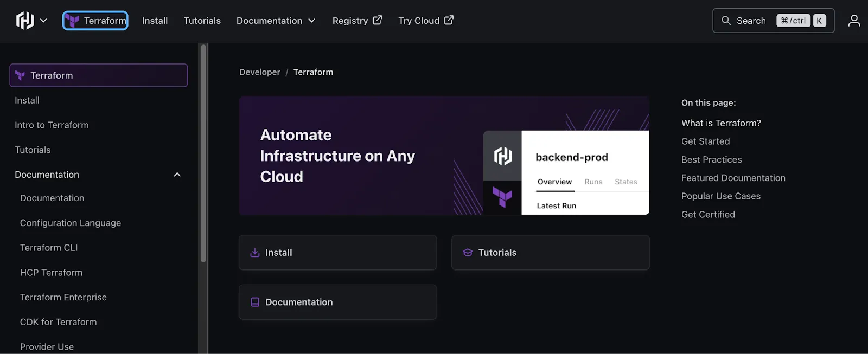
Task: Click the chevron beside Documentation in top navigation
Action: point(312,21)
